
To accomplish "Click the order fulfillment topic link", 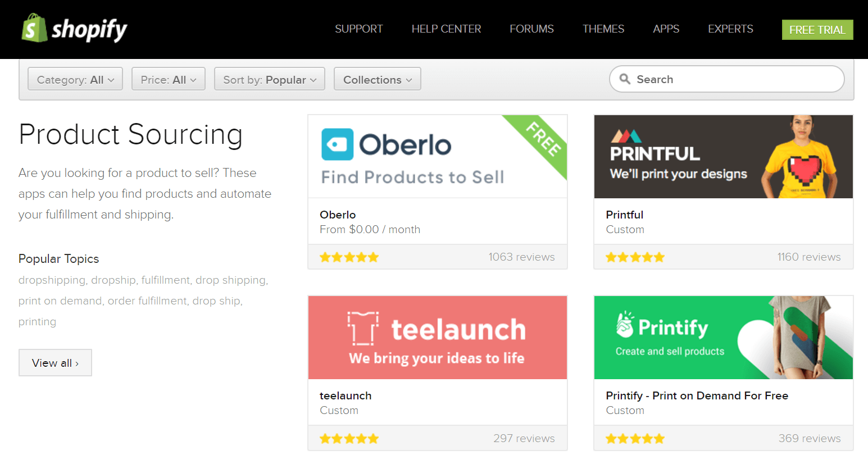I will 147,301.
